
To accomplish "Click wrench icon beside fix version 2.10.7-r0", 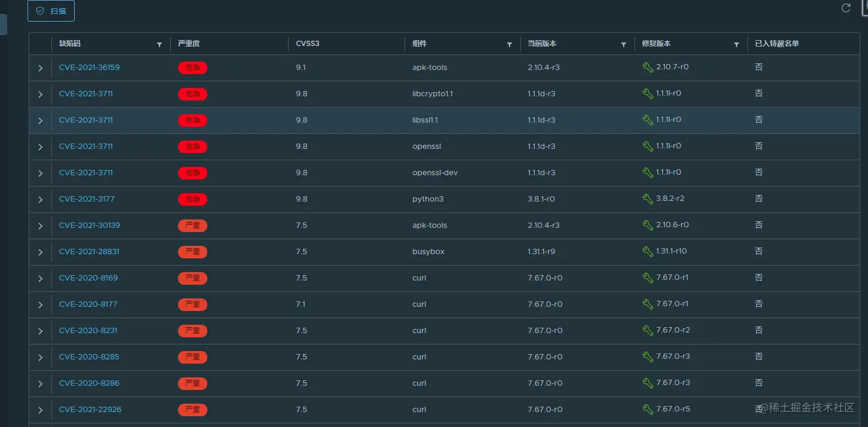I will (x=648, y=68).
